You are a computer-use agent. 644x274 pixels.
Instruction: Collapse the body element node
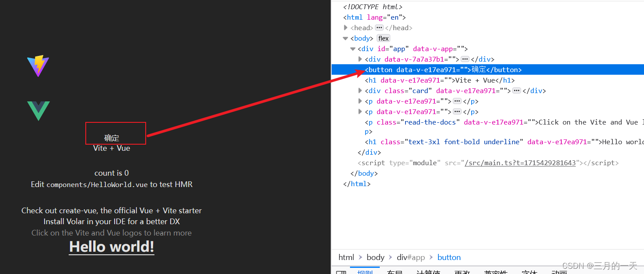click(346, 38)
